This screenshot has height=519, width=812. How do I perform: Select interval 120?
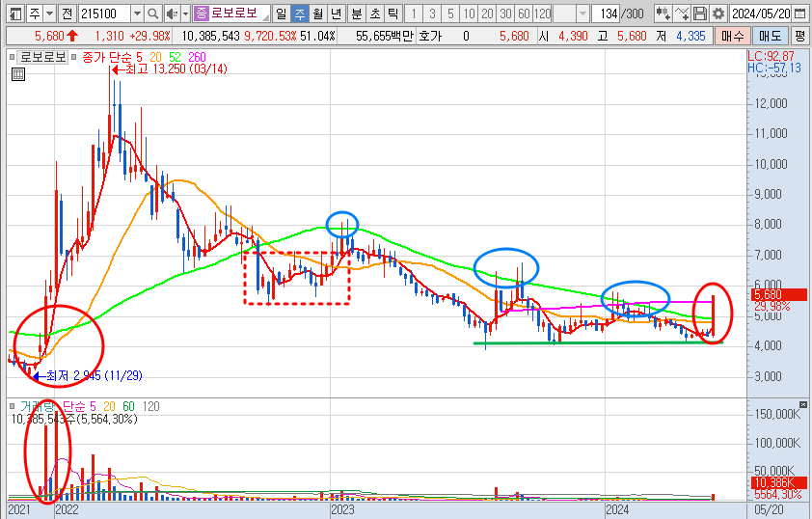coord(543,14)
